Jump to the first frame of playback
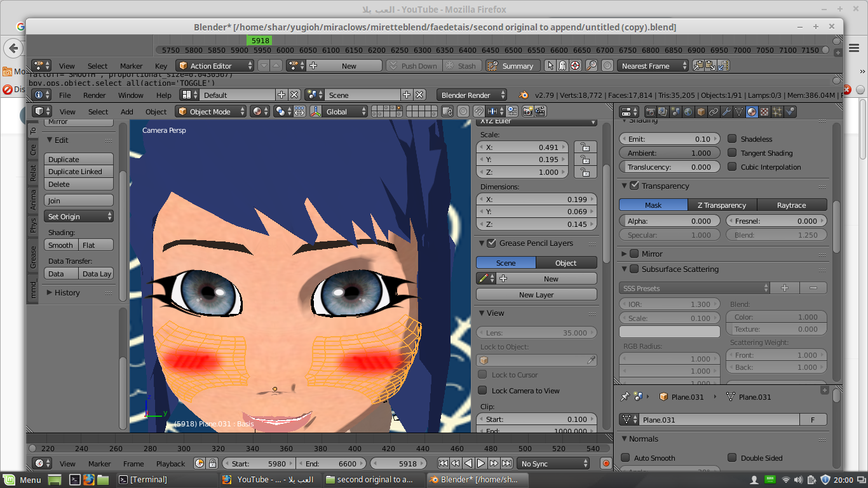The height and width of the screenshot is (488, 868). pos(444,463)
